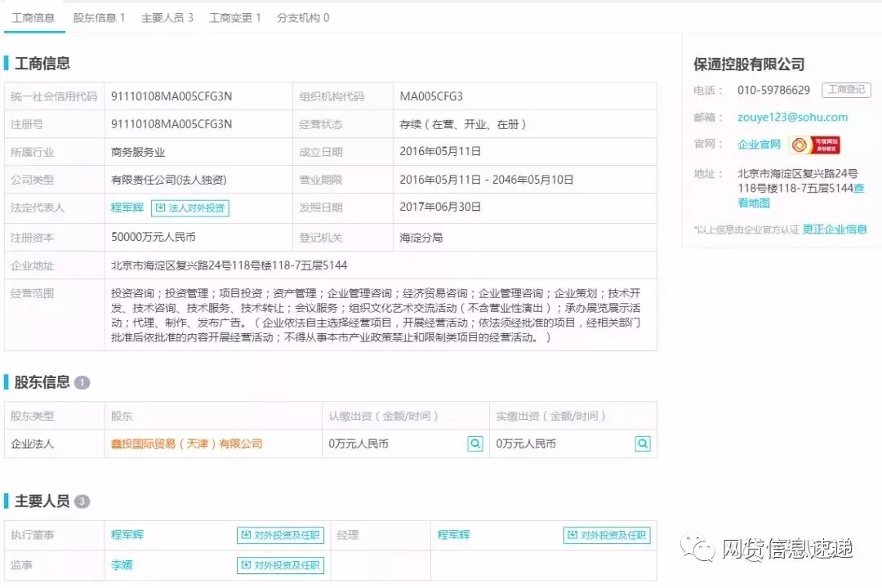Select 企业法人 shareholder type cell
Viewport: 882px width, 588px height.
[32, 444]
